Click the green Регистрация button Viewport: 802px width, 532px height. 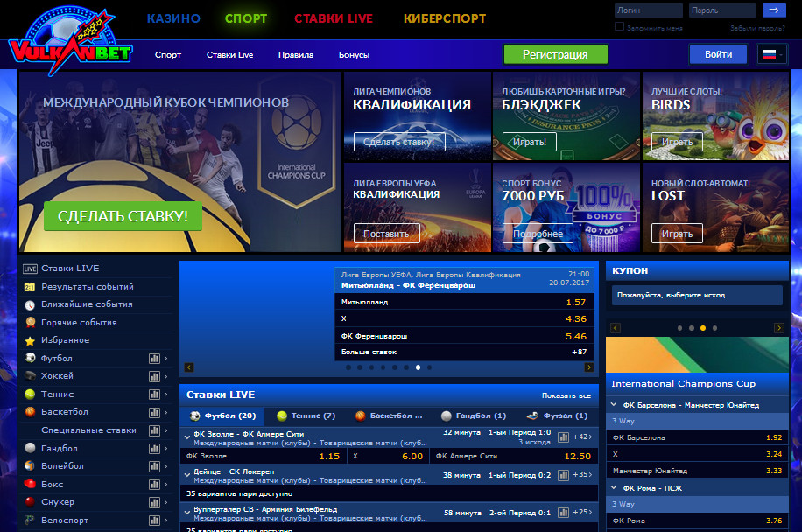point(555,54)
